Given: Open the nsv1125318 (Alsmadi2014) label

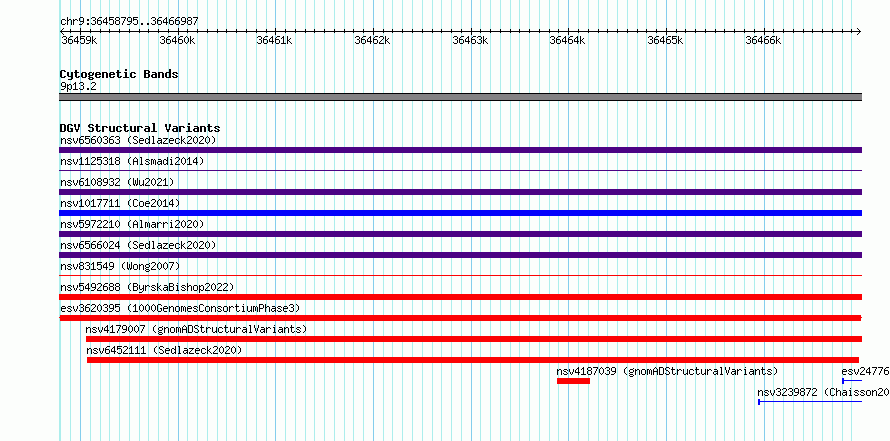Looking at the screenshot, I should [x=132, y=161].
